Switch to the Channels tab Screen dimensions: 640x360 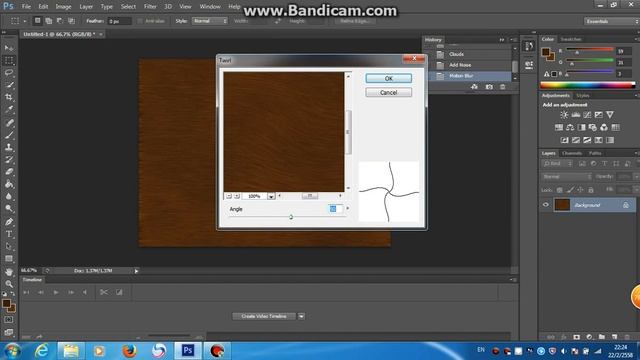click(571, 153)
